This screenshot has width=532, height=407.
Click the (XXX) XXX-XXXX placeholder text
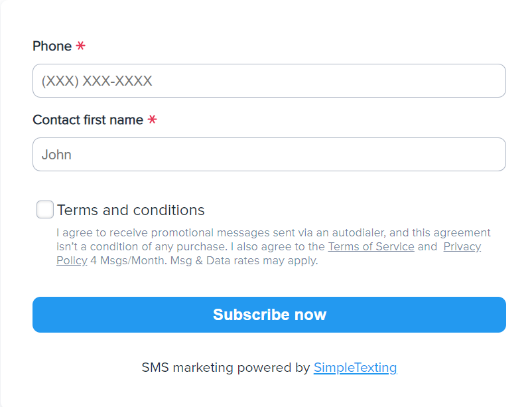(97, 81)
